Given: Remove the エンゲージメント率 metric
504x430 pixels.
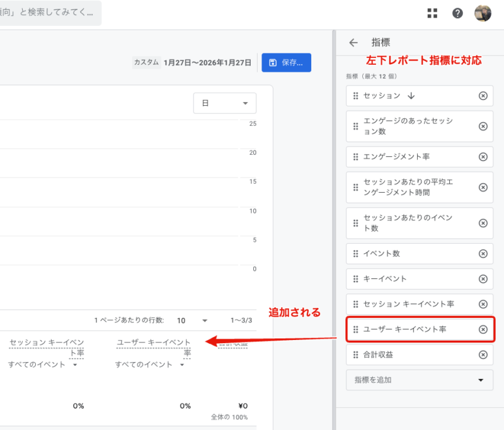Looking at the screenshot, I should click(483, 157).
